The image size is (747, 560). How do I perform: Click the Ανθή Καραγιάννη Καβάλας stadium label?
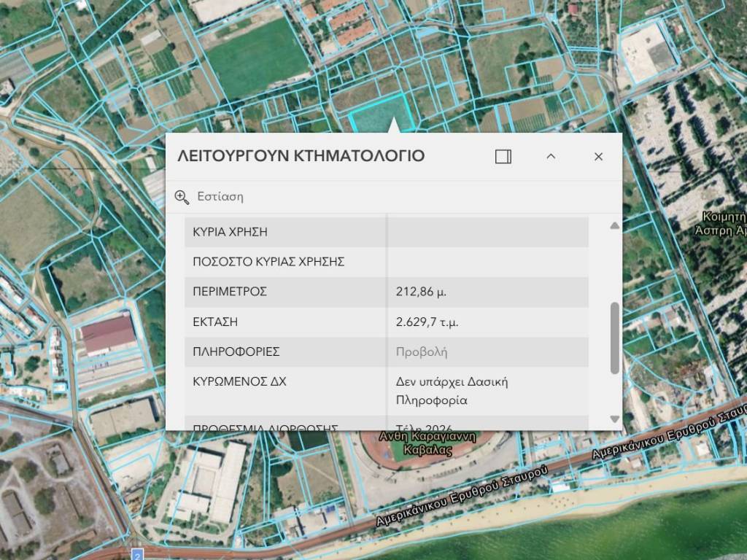click(427, 443)
